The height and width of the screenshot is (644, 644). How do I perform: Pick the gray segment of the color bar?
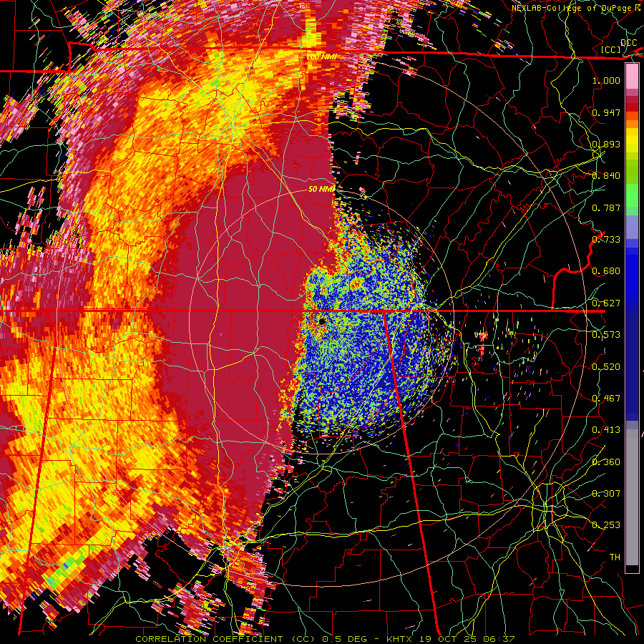pos(632,497)
